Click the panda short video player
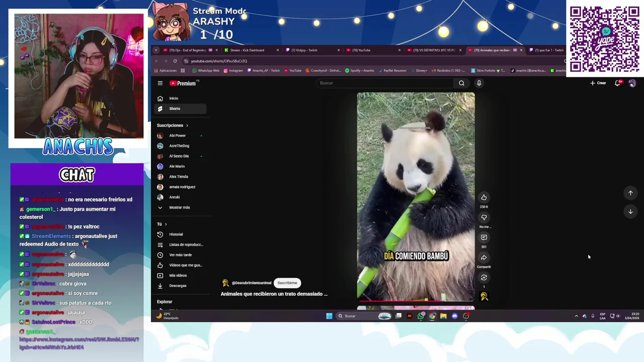Viewport: 644px width, 362px height. point(416,197)
